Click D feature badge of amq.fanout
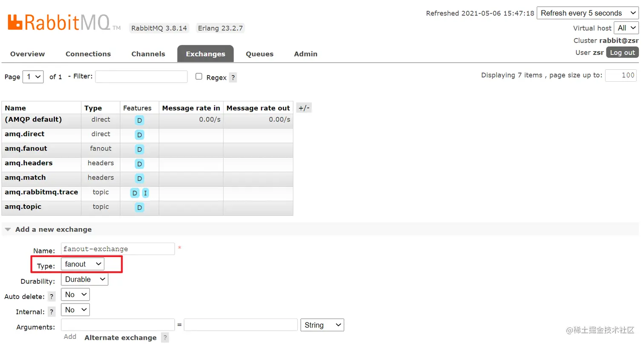Viewport: 644px width, 344px height. pyautogui.click(x=139, y=149)
